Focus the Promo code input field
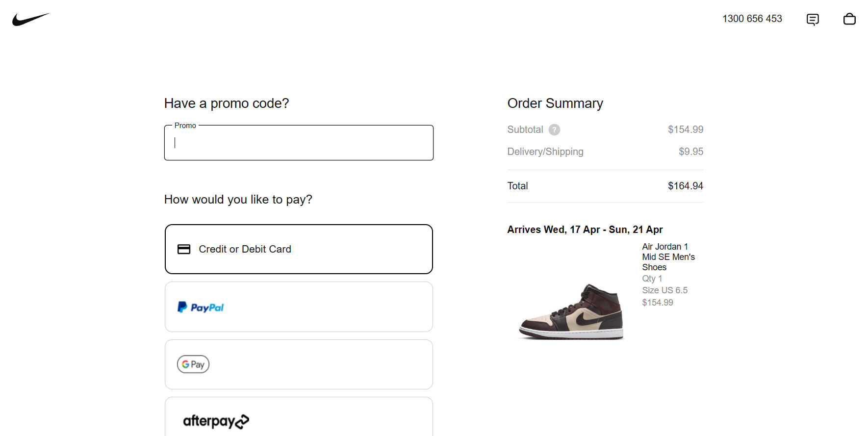Viewport: 868px width, 436px height. click(299, 143)
